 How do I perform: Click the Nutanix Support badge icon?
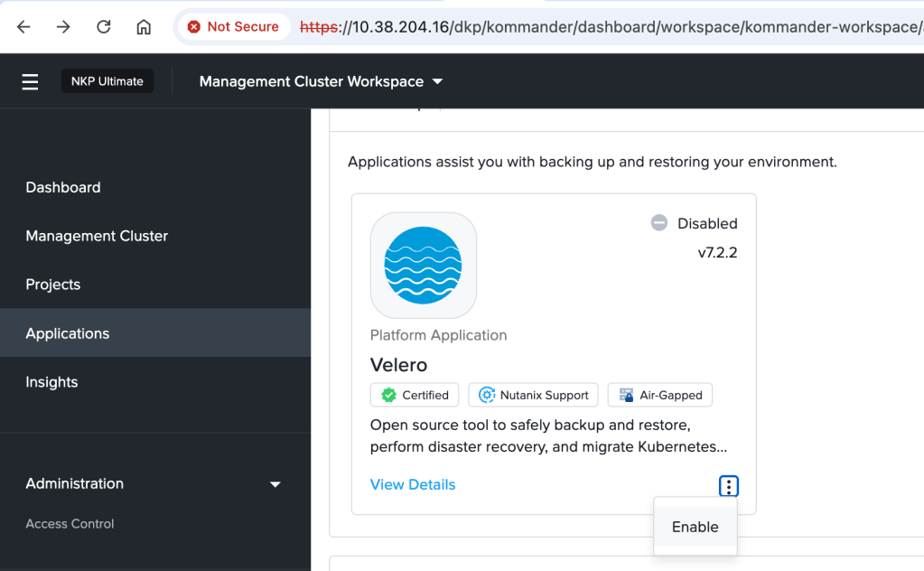click(487, 395)
